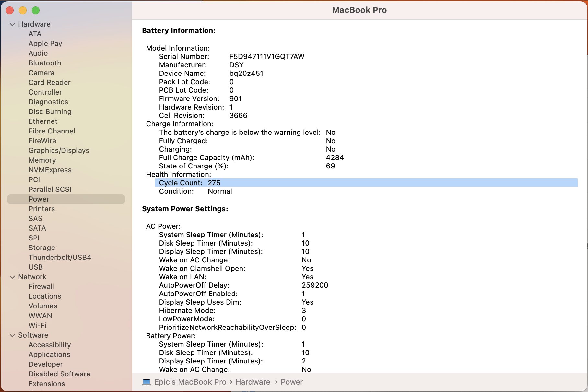588x392 pixels.
Task: Select Applications under Software
Action: click(x=49, y=355)
